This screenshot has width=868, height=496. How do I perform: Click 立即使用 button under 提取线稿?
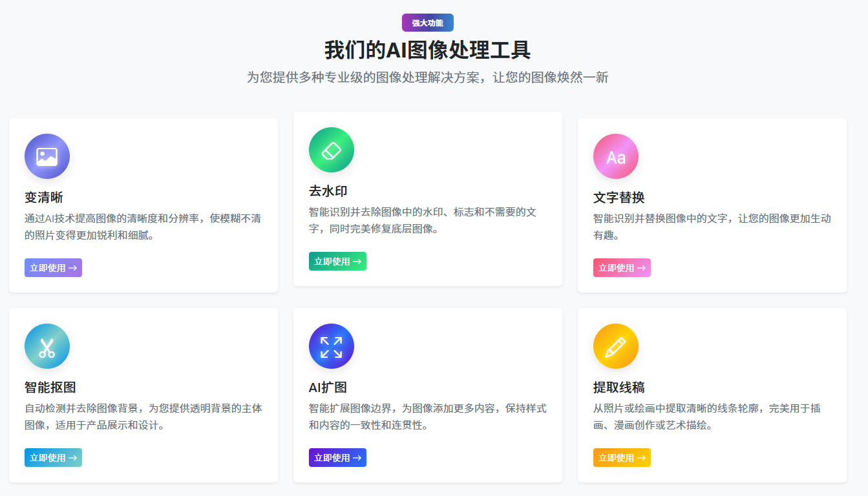tap(622, 458)
